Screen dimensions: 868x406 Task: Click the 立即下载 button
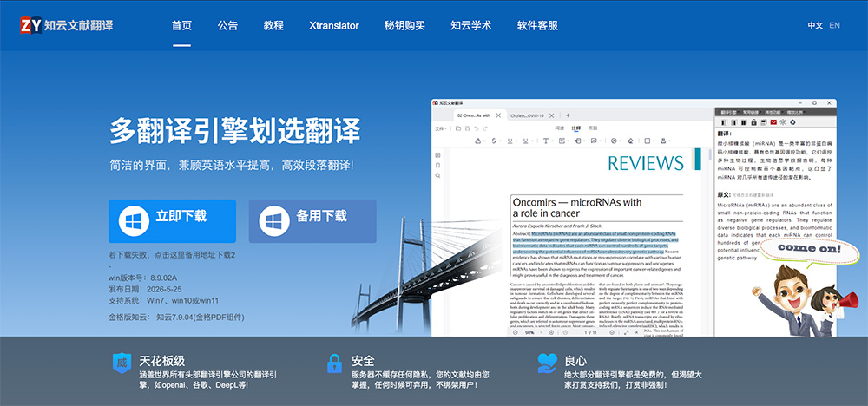coord(172,221)
